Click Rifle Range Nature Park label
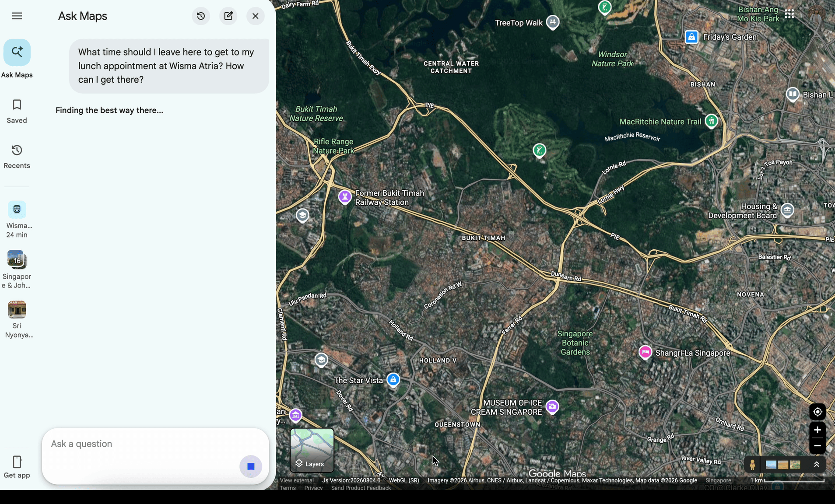This screenshot has width=835, height=504. (x=333, y=146)
